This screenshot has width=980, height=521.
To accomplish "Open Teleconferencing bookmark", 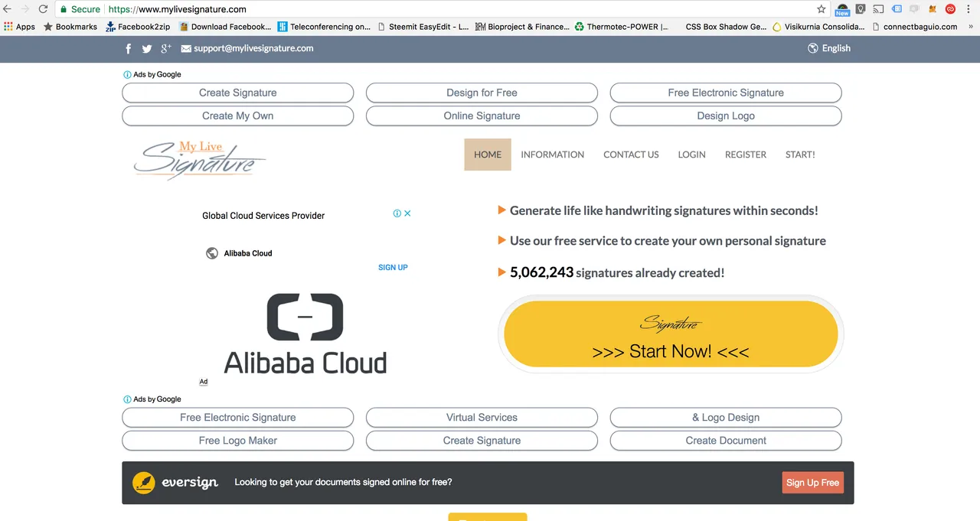I will pos(325,26).
